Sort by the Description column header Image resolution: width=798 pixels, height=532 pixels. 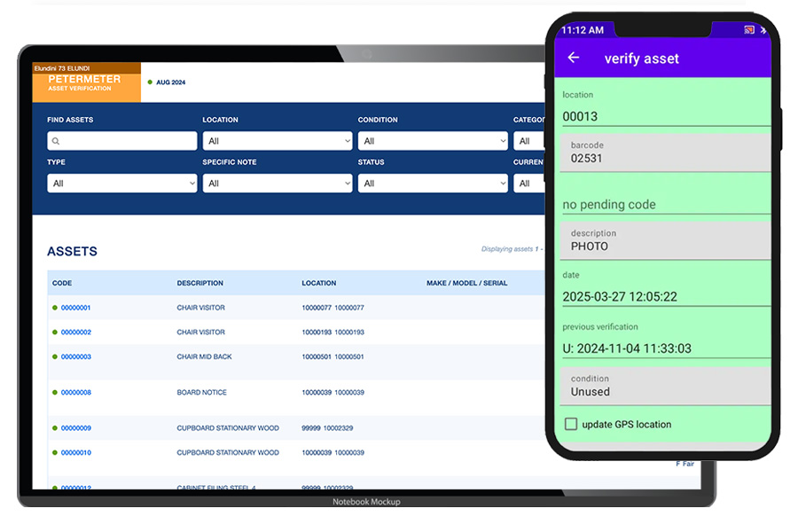tap(199, 284)
